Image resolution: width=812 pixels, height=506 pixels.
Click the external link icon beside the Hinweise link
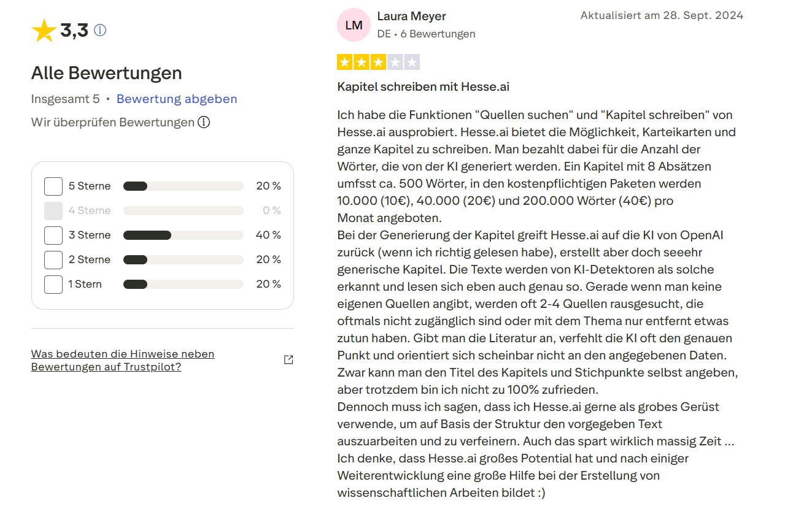point(288,359)
